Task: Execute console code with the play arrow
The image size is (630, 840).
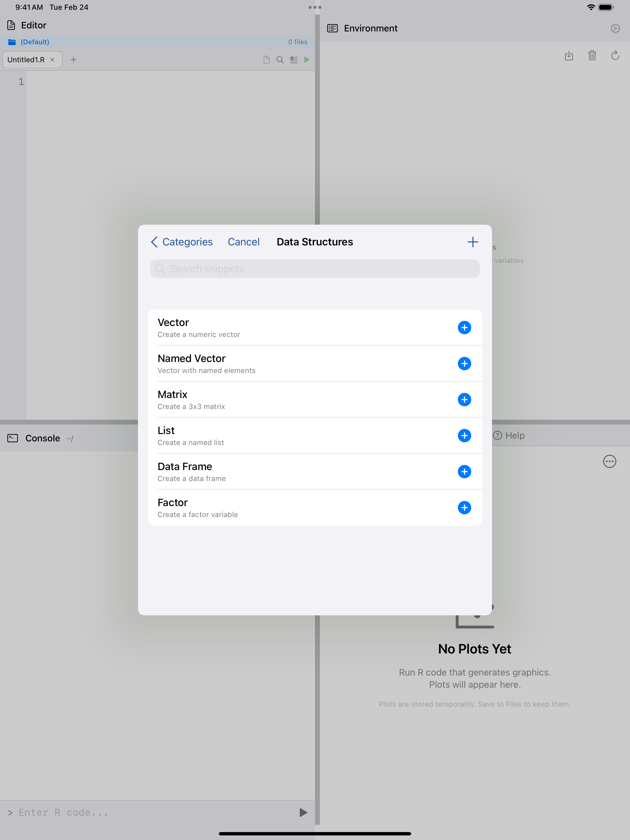Action: pos(302,812)
